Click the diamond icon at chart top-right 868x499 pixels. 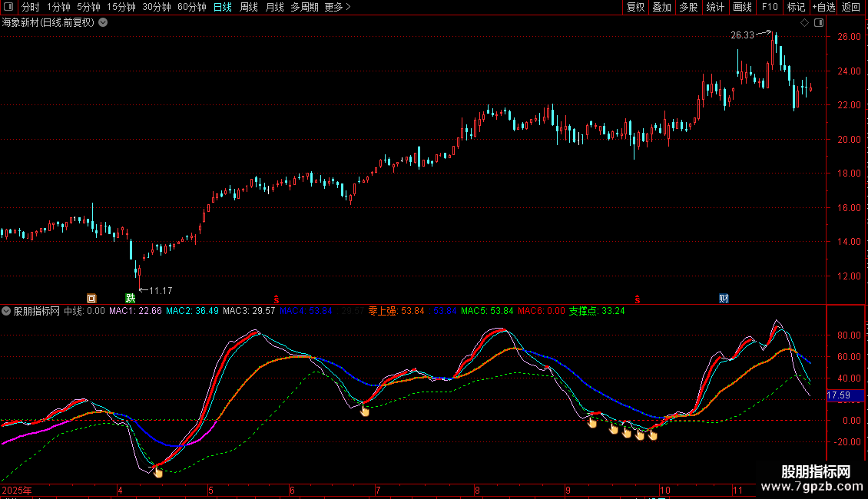(804, 23)
